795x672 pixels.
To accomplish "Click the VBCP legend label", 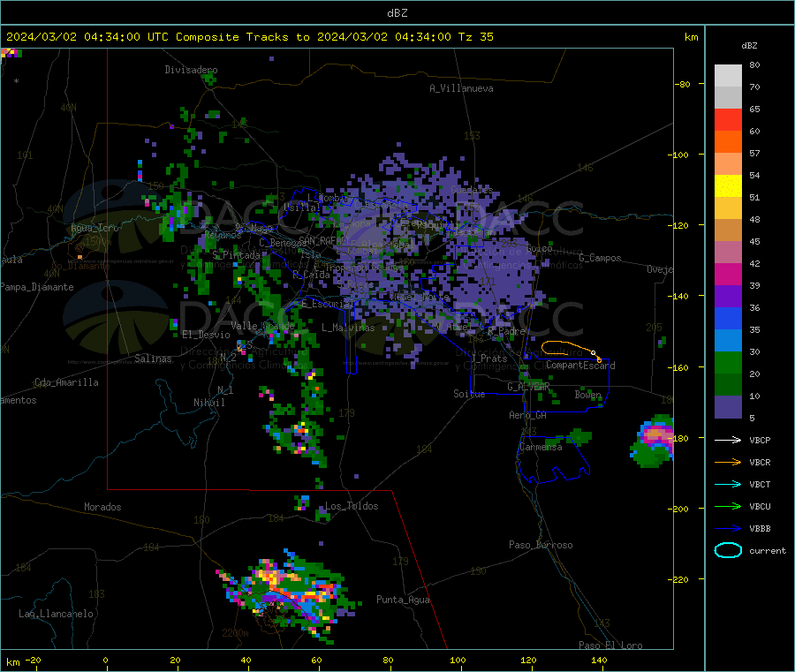I will [x=760, y=440].
